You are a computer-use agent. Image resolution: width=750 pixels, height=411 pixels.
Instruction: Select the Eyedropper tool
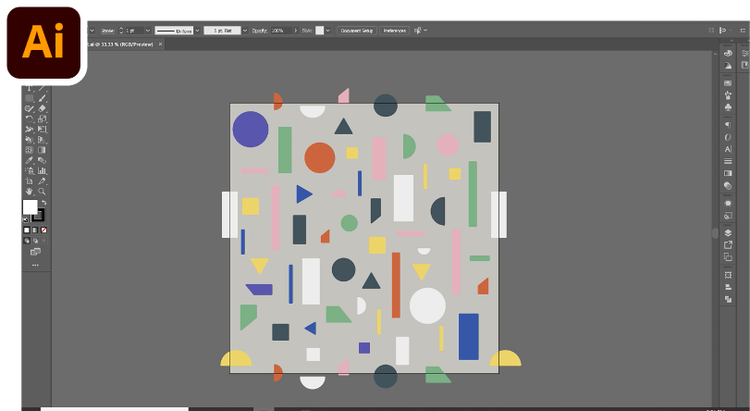[29, 160]
